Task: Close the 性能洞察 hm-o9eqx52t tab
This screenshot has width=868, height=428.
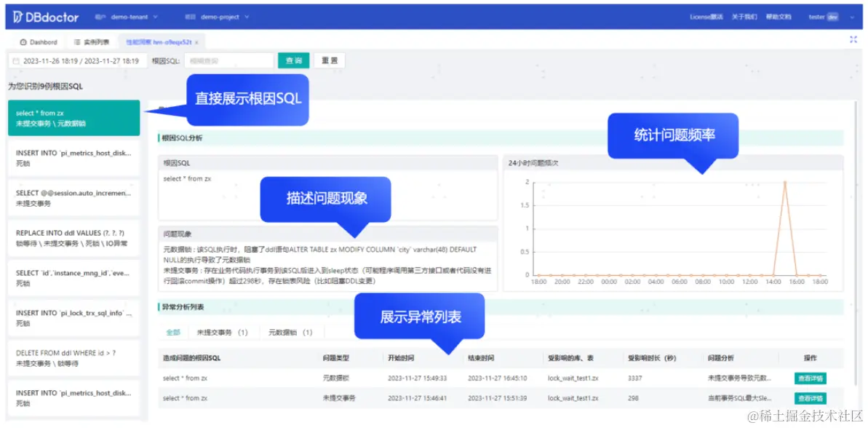Action: 196,42
